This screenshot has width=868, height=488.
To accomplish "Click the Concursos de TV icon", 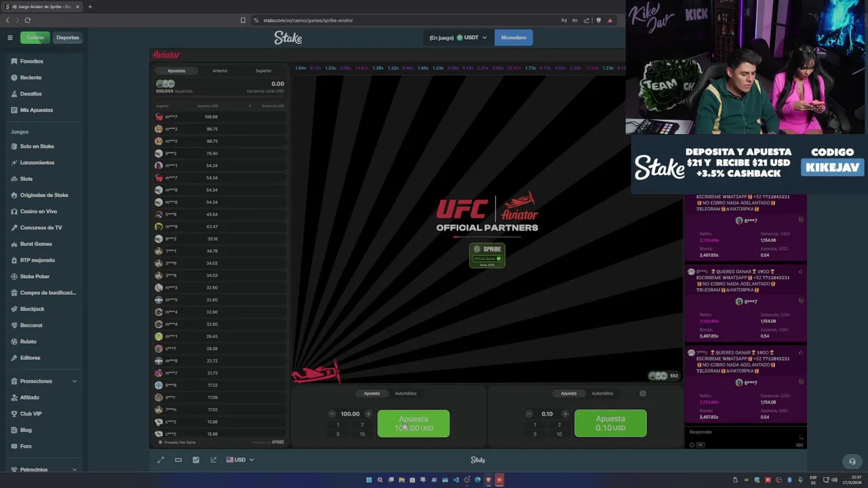I will click(14, 228).
